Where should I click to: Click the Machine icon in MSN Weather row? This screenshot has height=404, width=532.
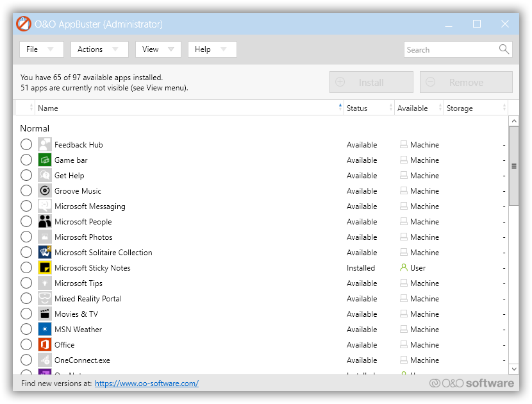click(403, 330)
